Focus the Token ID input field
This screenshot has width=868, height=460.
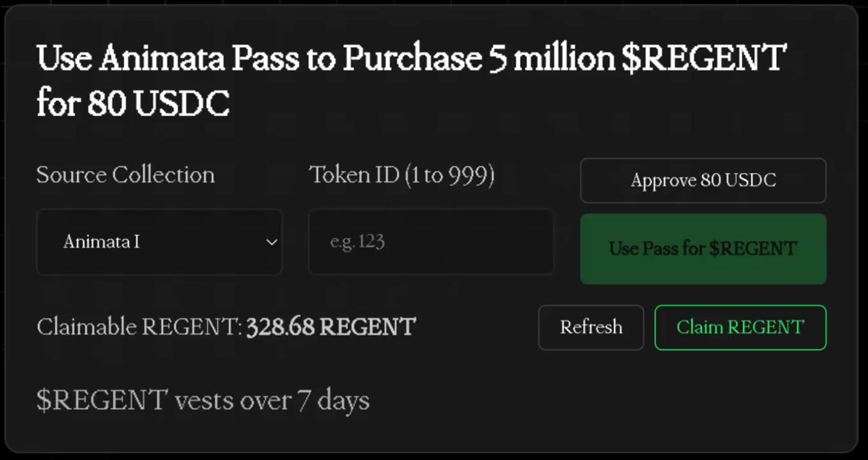(431, 242)
